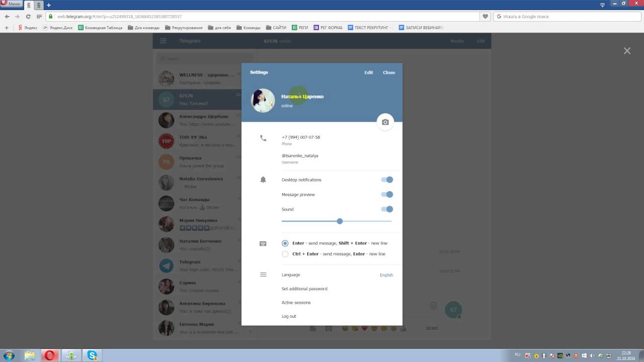Open the Language selector showing English
Viewport: 644px width, 362px height.
[x=386, y=275]
